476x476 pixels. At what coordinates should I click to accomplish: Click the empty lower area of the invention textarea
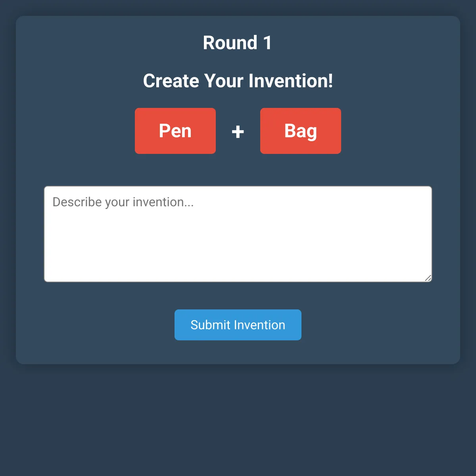238,254
